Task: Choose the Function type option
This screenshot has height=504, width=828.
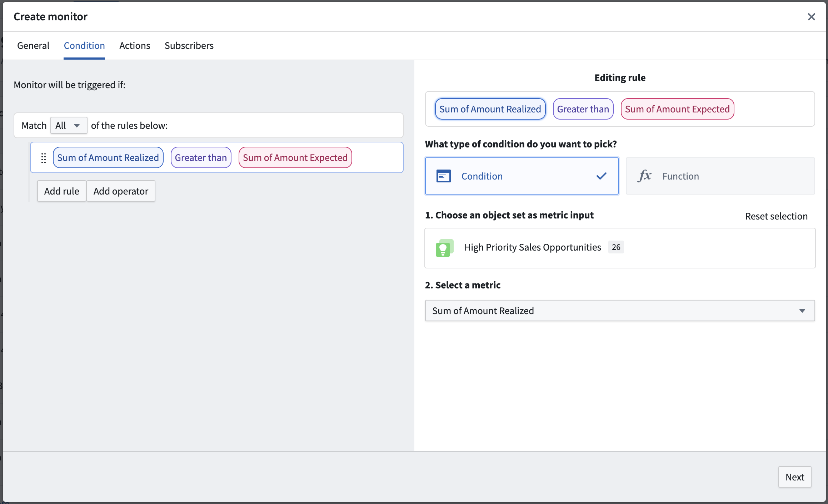Action: pyautogui.click(x=720, y=176)
